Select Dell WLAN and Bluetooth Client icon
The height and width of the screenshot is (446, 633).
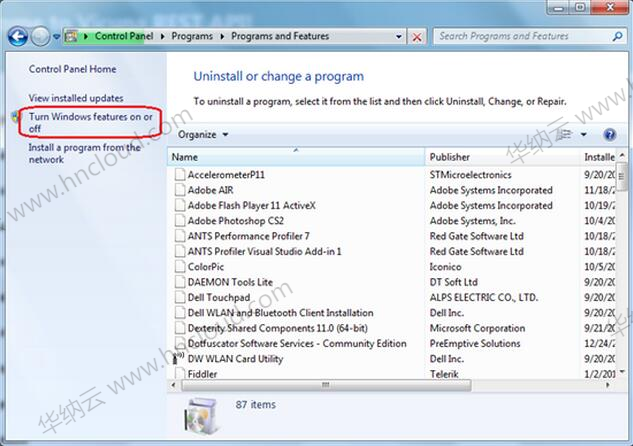point(180,313)
